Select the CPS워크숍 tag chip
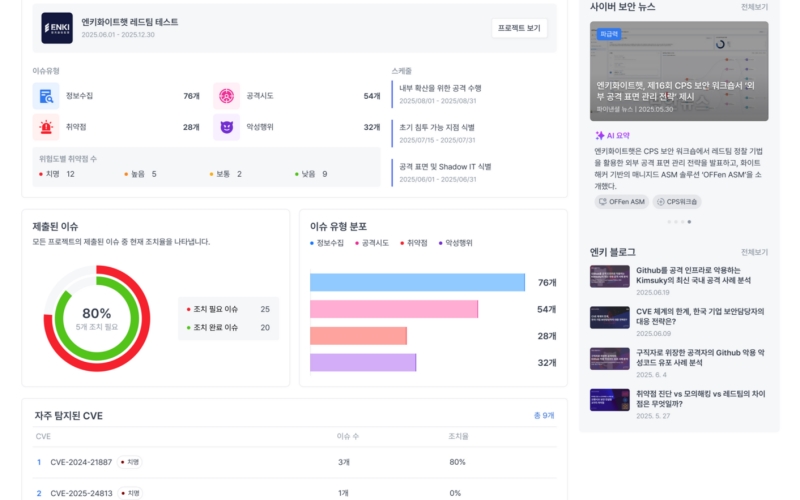800x500 pixels. (677, 202)
